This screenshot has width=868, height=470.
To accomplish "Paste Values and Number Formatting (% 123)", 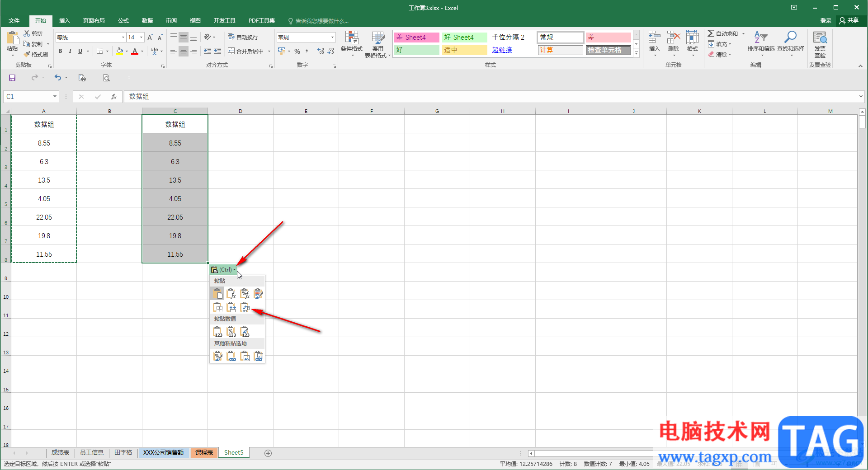I will 231,332.
